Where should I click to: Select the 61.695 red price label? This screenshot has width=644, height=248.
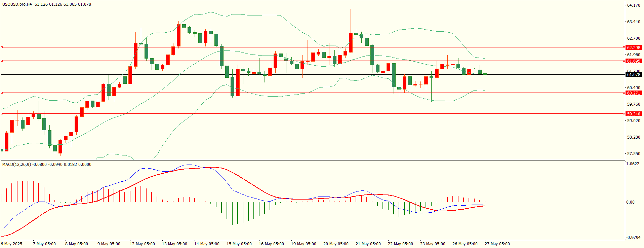(x=634, y=61)
